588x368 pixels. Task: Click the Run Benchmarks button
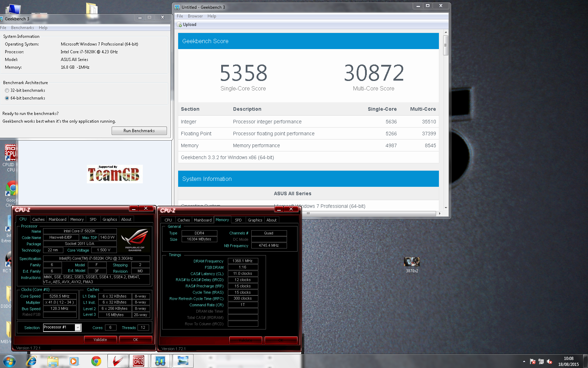(x=139, y=131)
